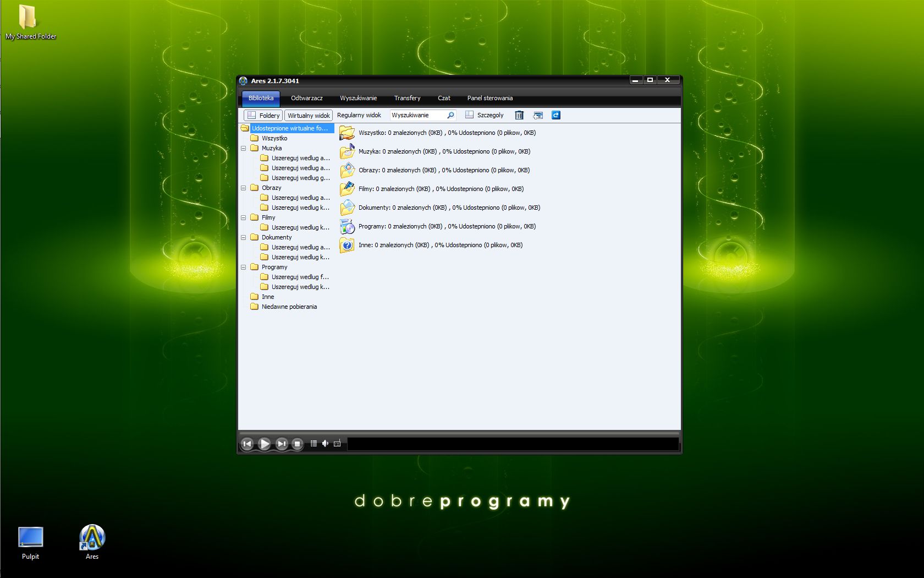Open the Czat tab

(x=444, y=99)
